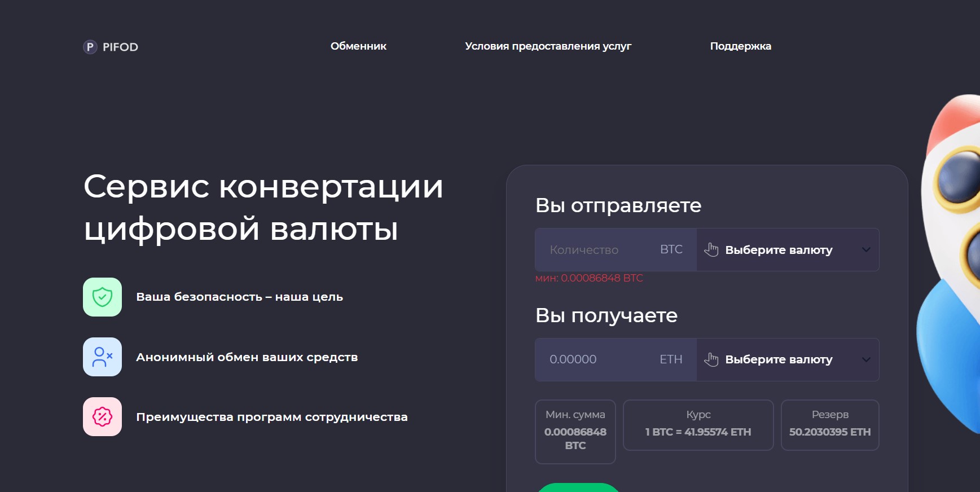The width and height of the screenshot is (980, 492).
Task: Click Анонимный обмен ваших средств text
Action: coord(247,357)
